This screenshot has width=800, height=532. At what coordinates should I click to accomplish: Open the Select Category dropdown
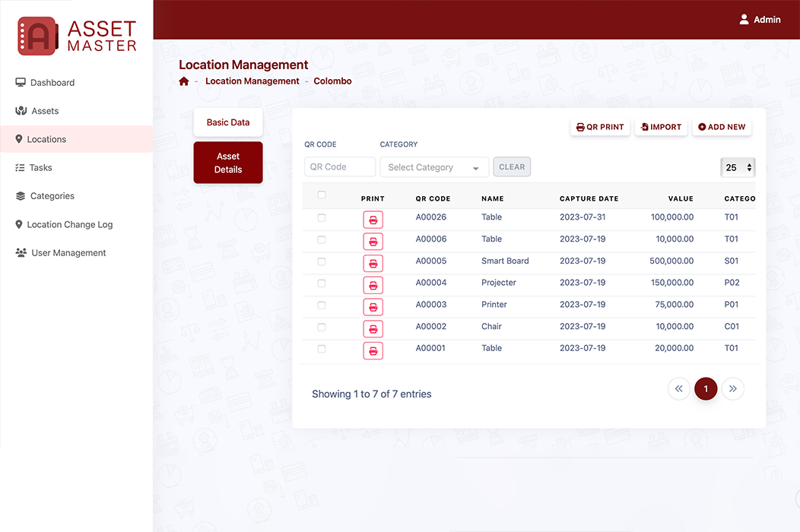[433, 167]
